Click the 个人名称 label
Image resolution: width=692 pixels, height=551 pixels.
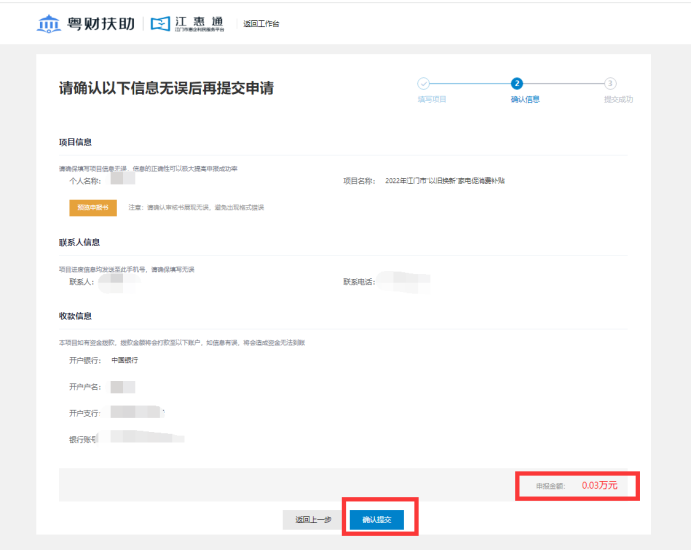85,181
